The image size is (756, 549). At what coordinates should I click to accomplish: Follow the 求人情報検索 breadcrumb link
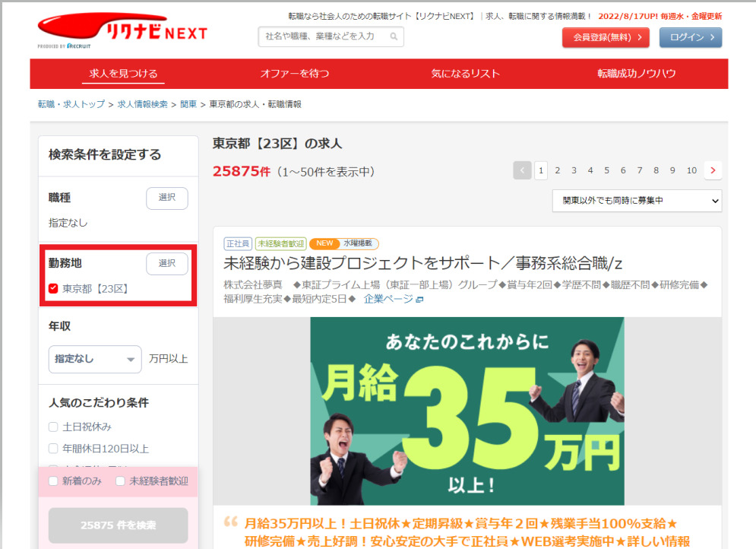[x=143, y=104]
